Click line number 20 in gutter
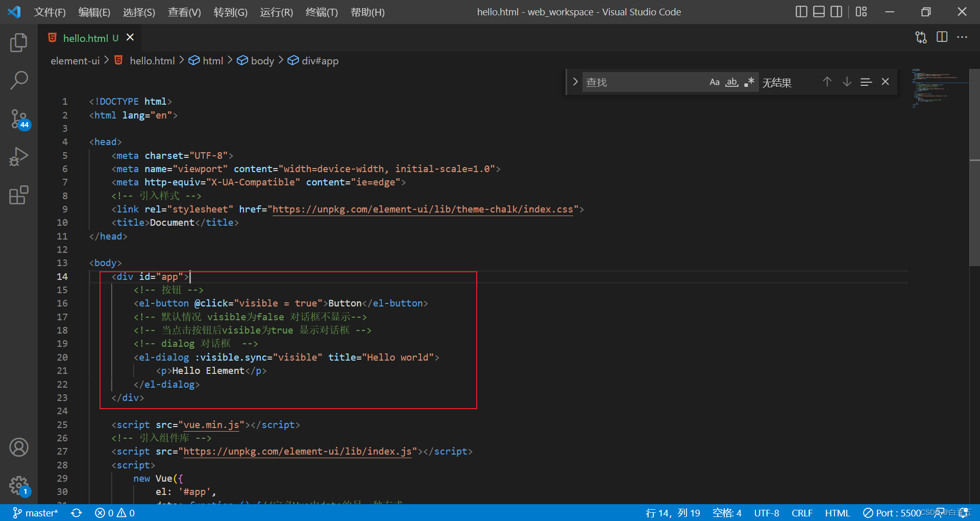980x521 pixels. (62, 358)
